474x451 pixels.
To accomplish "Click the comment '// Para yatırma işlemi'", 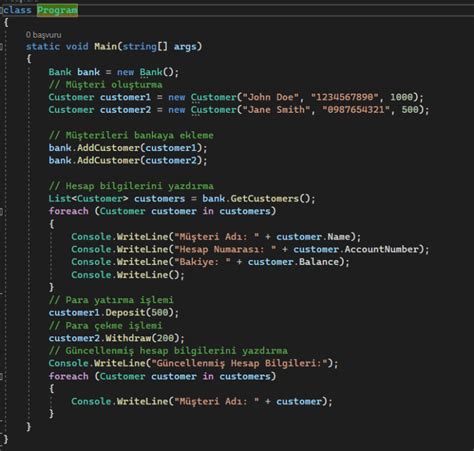I will click(x=111, y=300).
